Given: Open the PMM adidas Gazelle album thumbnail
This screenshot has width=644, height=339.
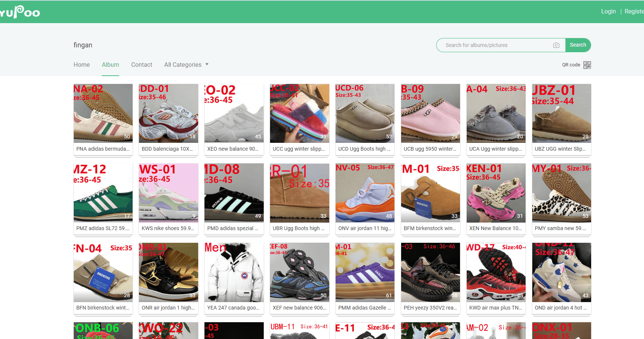Looking at the screenshot, I should [365, 272].
